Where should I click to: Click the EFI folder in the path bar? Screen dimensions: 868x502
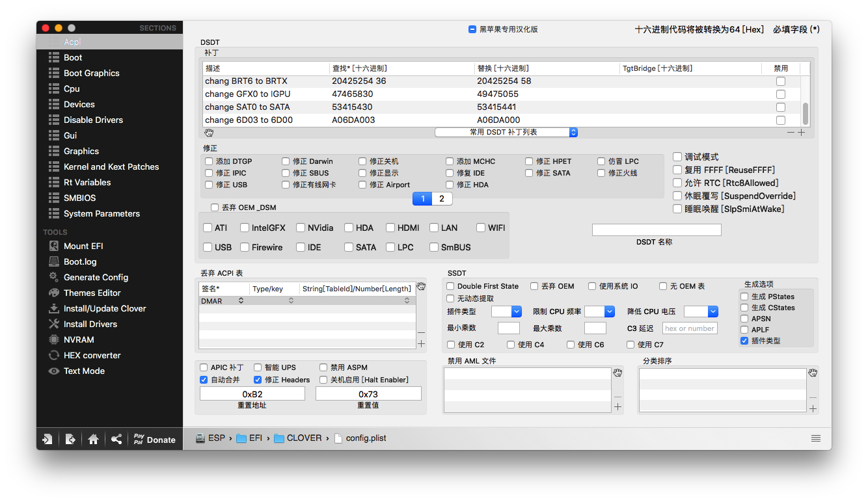249,438
